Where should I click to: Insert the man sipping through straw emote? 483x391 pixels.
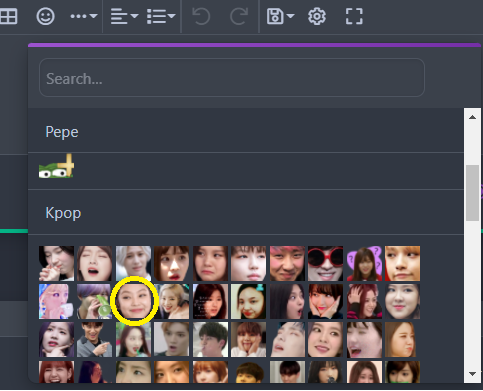pos(210,339)
